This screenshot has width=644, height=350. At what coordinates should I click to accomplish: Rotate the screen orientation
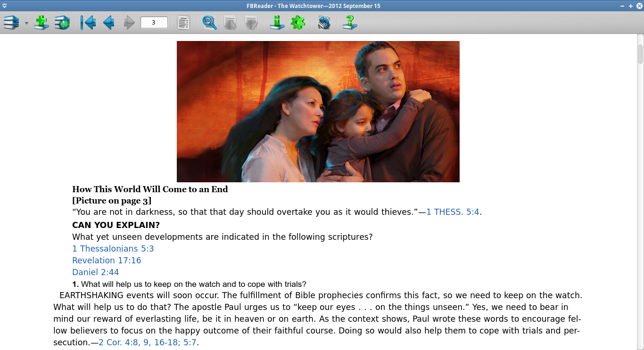324,22
